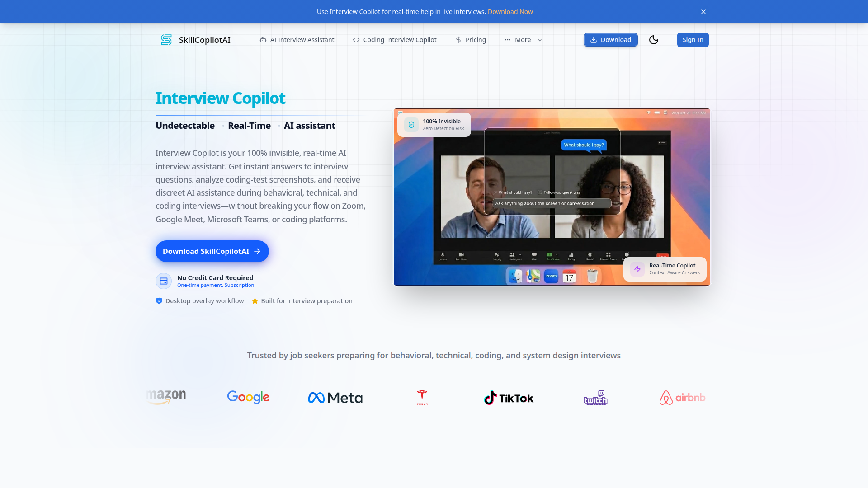Click the Follow-up questions option in demo

pos(559,192)
